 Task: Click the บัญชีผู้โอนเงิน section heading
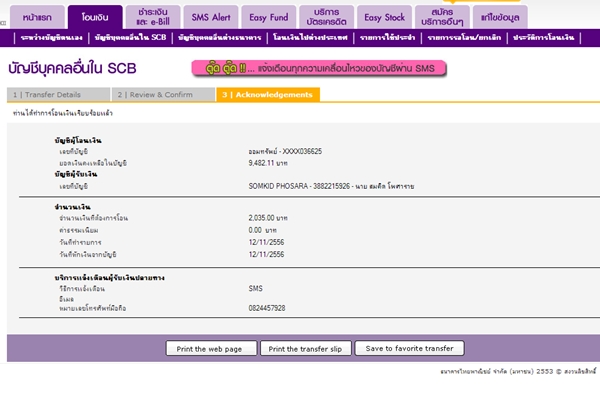(78, 140)
